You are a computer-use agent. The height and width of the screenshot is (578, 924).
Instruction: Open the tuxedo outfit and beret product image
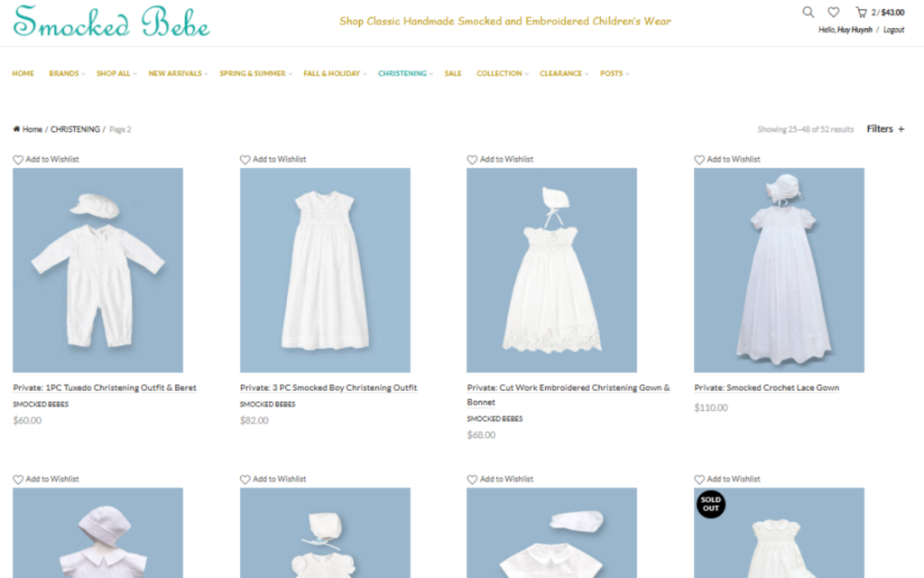[97, 270]
